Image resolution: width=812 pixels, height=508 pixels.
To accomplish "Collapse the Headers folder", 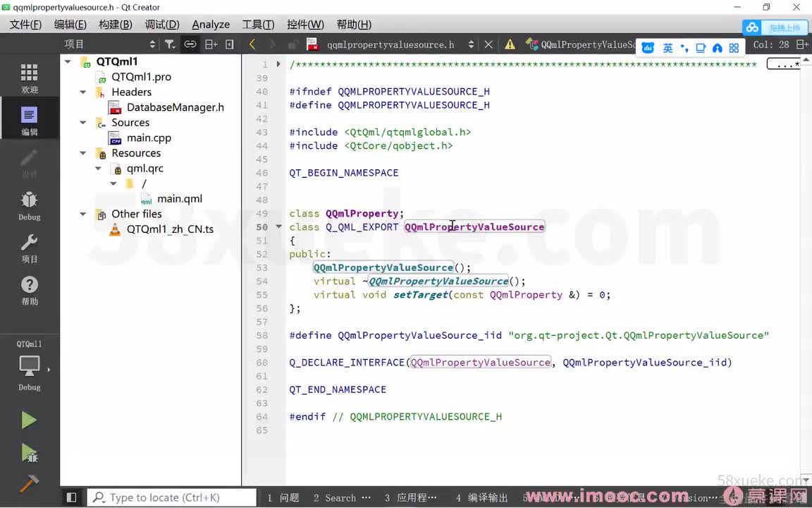I will [x=83, y=92].
